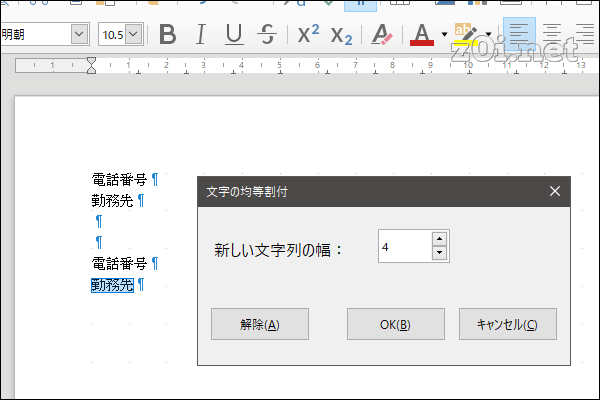The image size is (600, 400).
Task: Click キャンセル(C) to cancel
Action: tap(508, 324)
